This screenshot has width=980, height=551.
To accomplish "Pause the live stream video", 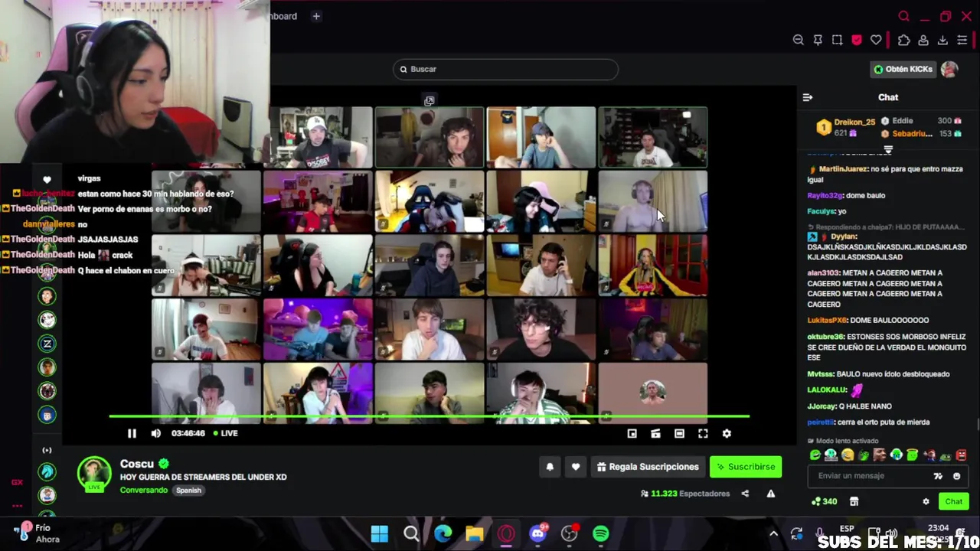I will click(x=132, y=433).
